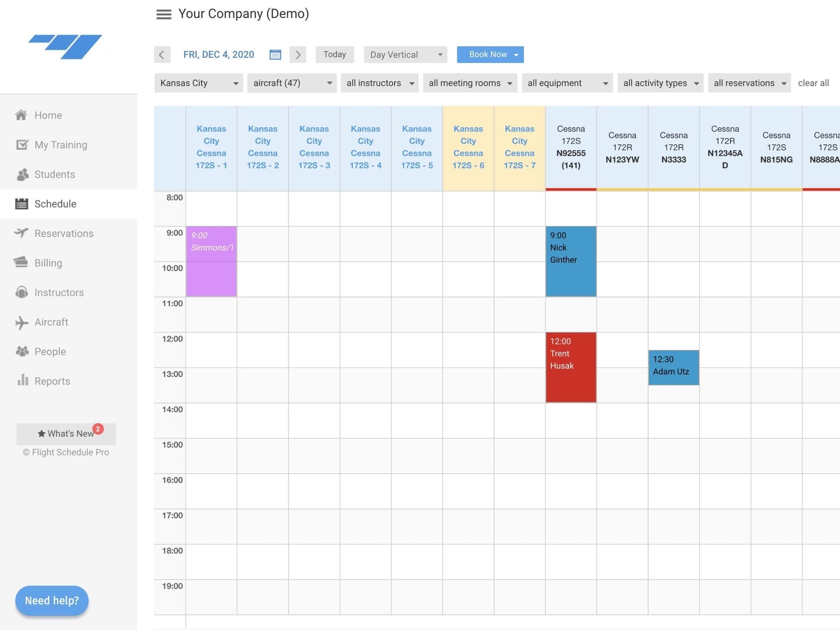
Task: Click the Billing icon in sidebar
Action: point(21,262)
